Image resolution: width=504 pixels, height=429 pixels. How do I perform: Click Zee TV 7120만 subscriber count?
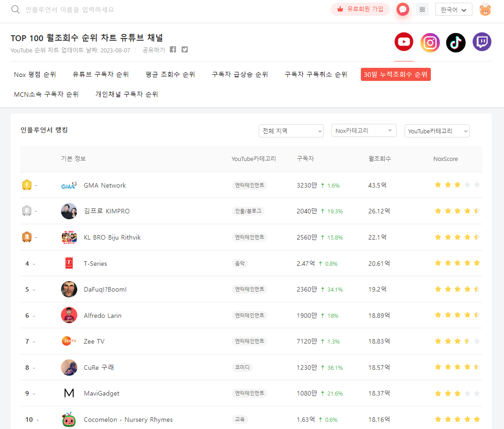(x=307, y=341)
